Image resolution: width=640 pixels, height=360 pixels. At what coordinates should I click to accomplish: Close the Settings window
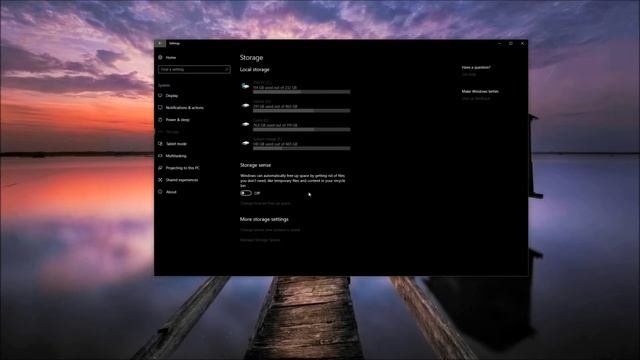(522, 43)
